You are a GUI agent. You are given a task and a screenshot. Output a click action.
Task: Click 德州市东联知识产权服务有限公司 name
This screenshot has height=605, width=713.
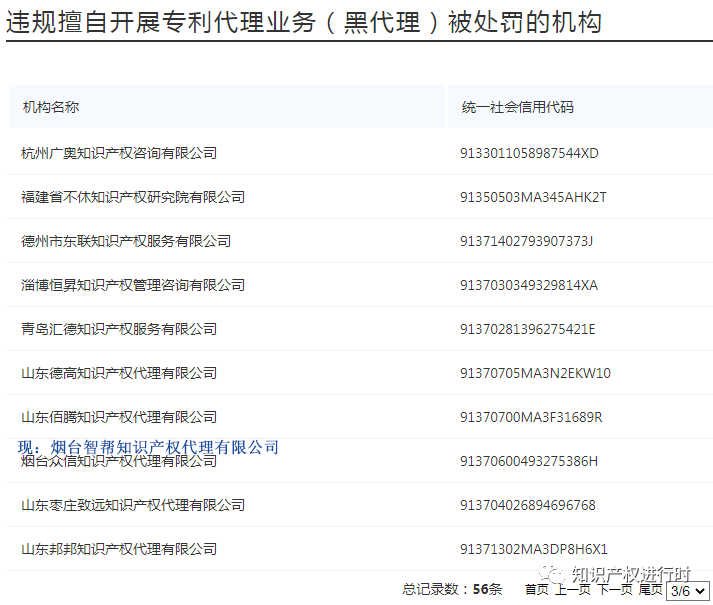(x=126, y=241)
